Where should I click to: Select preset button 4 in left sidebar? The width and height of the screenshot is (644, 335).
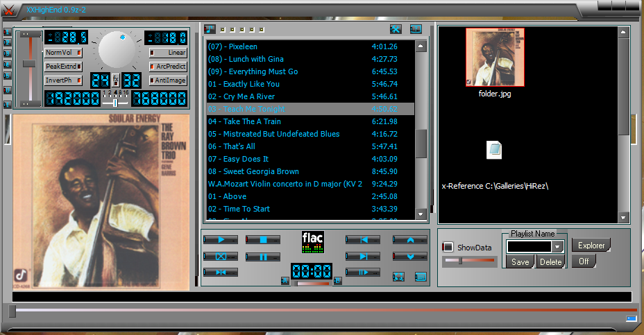point(7,65)
